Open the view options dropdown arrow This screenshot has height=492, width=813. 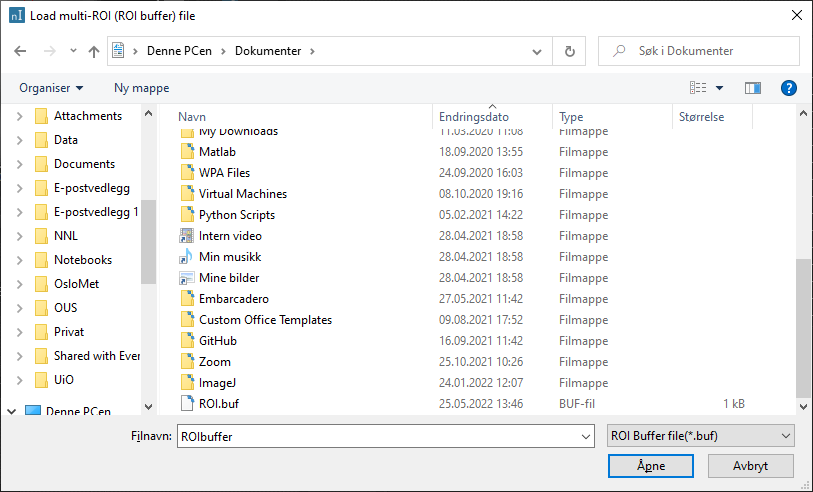[719, 88]
